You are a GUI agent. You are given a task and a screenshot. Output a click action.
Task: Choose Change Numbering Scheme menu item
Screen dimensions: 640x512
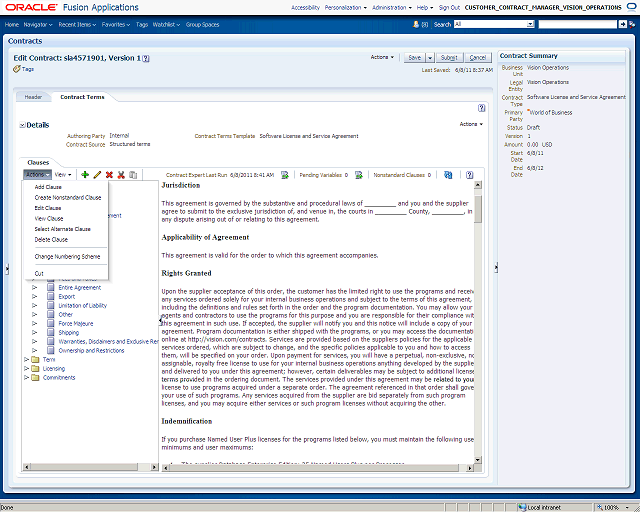67,257
